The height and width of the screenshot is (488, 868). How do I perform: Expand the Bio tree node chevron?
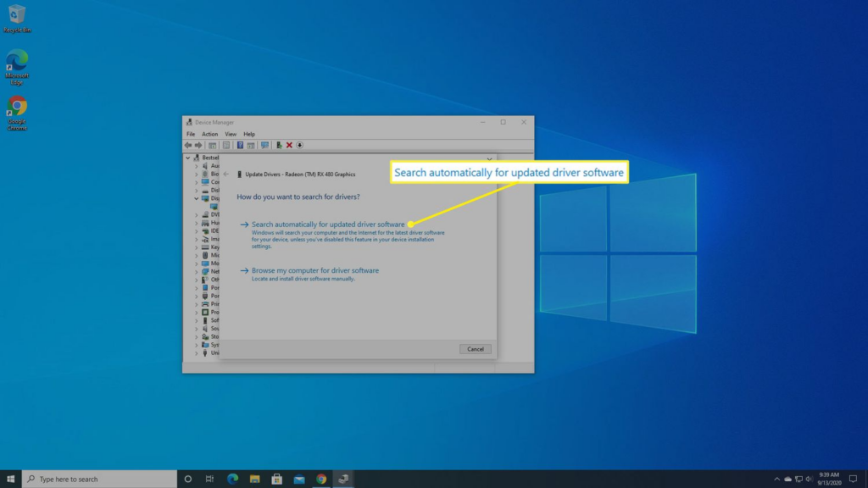tap(196, 174)
